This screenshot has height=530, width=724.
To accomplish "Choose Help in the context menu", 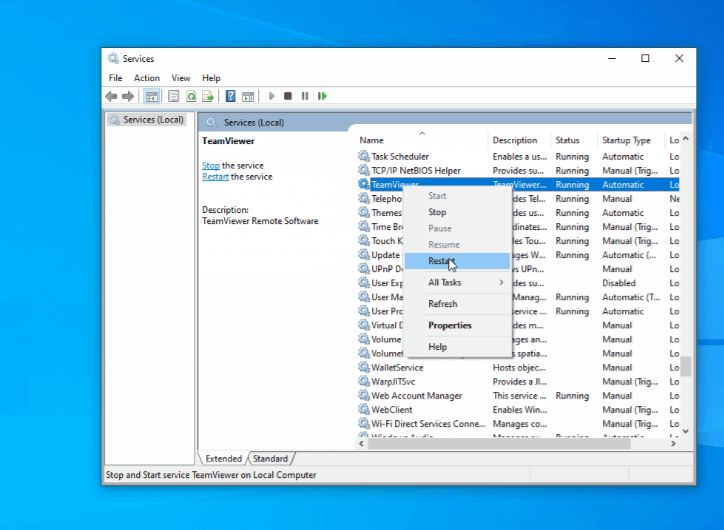I will pos(457,347).
